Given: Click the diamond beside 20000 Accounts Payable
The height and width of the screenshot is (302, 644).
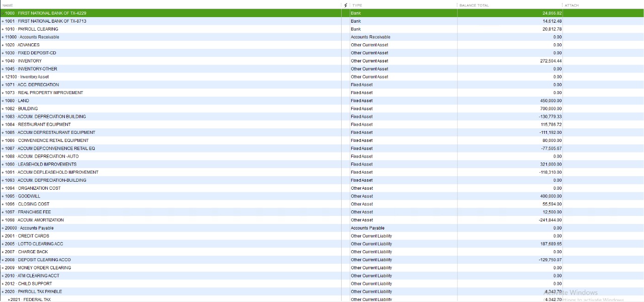Looking at the screenshot, I should (x=3, y=228).
